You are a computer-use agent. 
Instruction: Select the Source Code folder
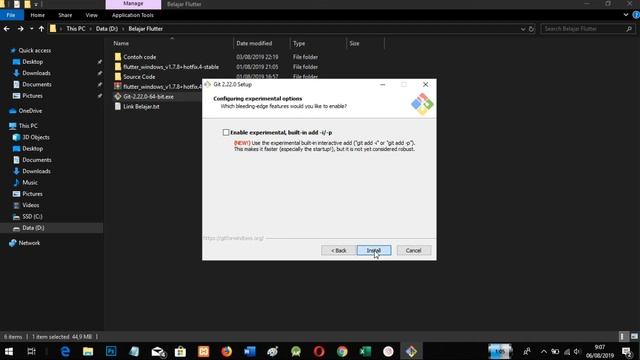pyautogui.click(x=139, y=77)
